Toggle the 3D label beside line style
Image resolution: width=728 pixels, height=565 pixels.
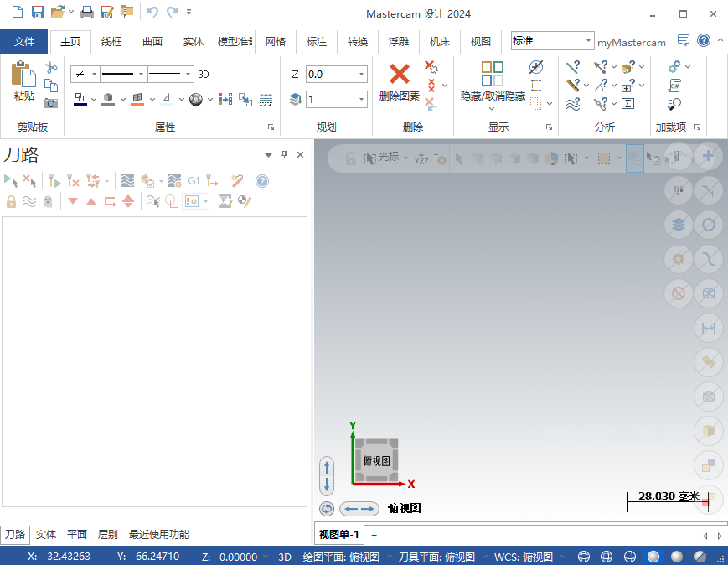click(x=204, y=74)
